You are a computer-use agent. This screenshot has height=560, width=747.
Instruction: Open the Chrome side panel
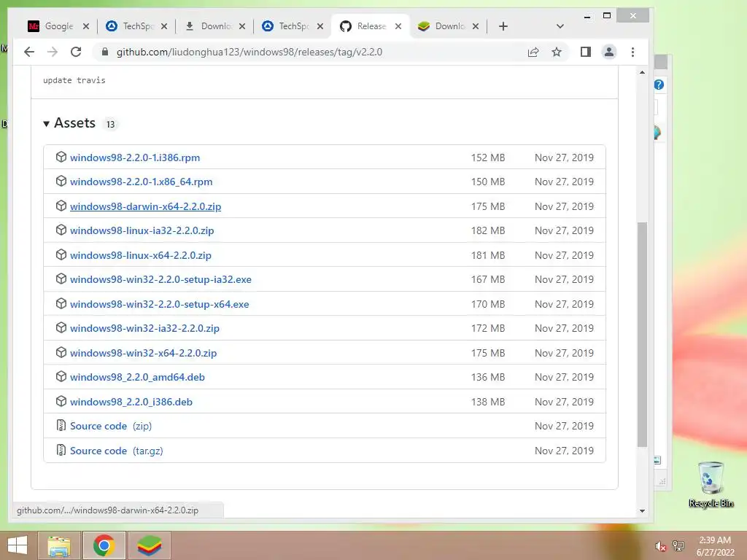click(x=586, y=52)
